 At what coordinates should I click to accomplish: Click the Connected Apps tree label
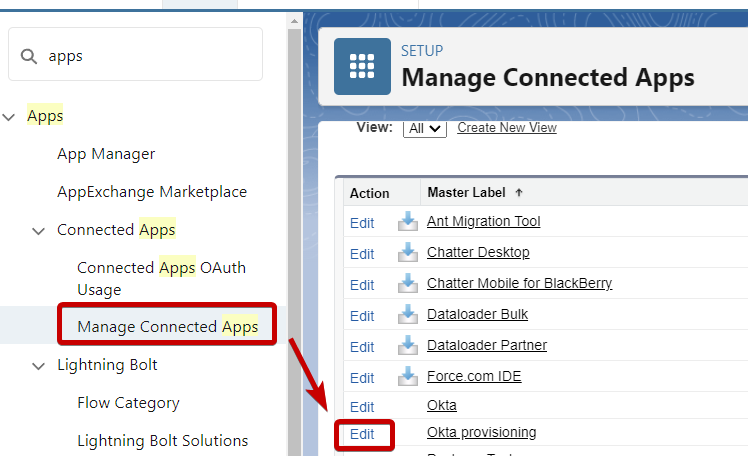(116, 230)
